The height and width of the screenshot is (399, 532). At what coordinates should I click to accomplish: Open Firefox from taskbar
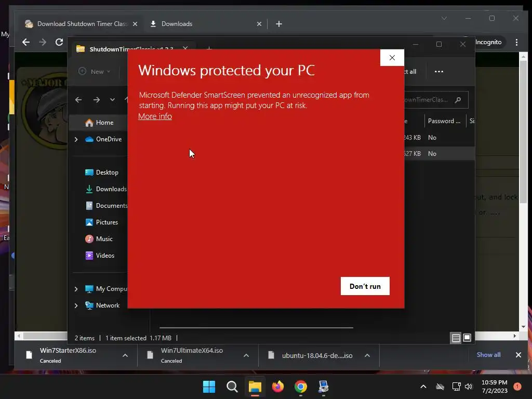(x=278, y=387)
